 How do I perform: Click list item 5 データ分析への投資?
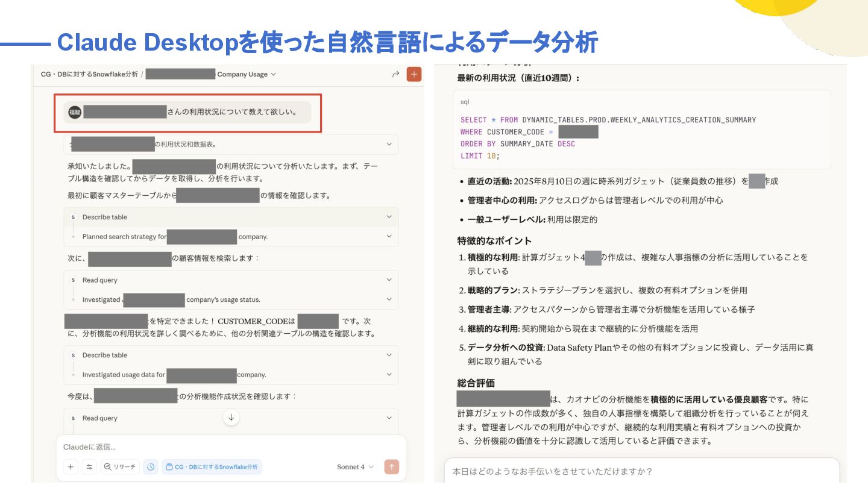(640, 354)
